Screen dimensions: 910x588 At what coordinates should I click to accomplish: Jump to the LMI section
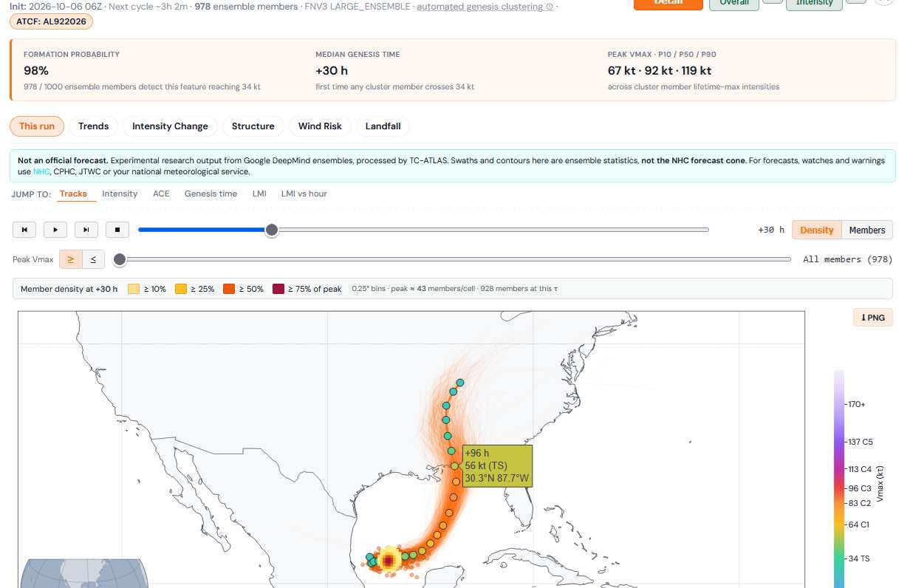click(x=259, y=194)
